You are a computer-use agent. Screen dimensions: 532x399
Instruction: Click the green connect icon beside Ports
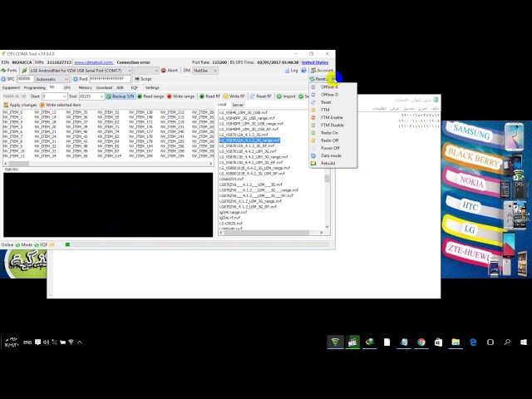click(24, 71)
